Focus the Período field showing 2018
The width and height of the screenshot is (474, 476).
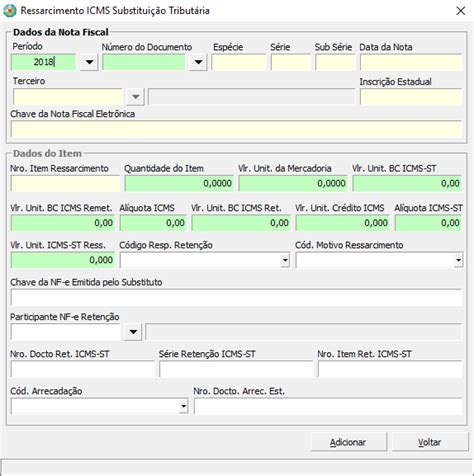point(44,62)
